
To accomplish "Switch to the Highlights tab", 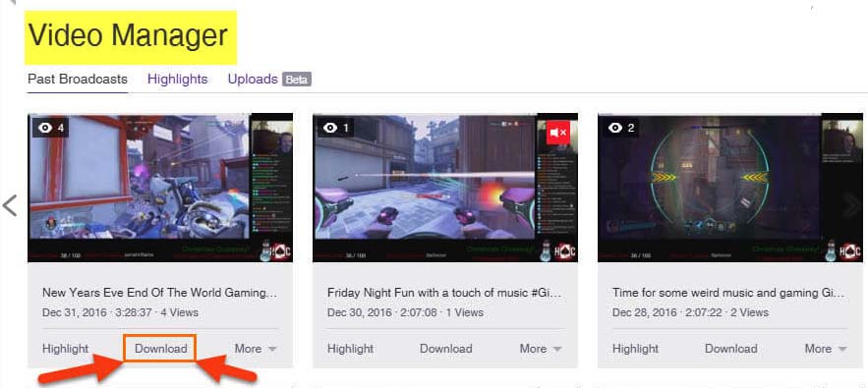I will point(177,80).
